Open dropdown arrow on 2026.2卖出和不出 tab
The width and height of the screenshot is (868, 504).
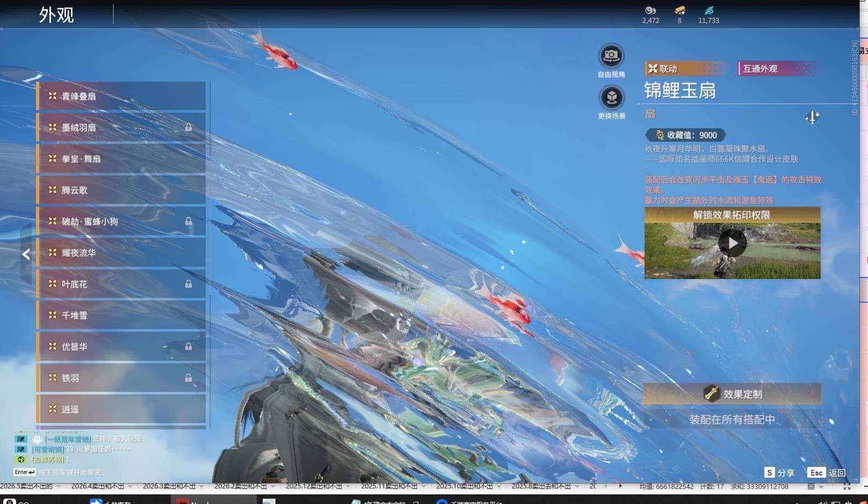[x=273, y=486]
